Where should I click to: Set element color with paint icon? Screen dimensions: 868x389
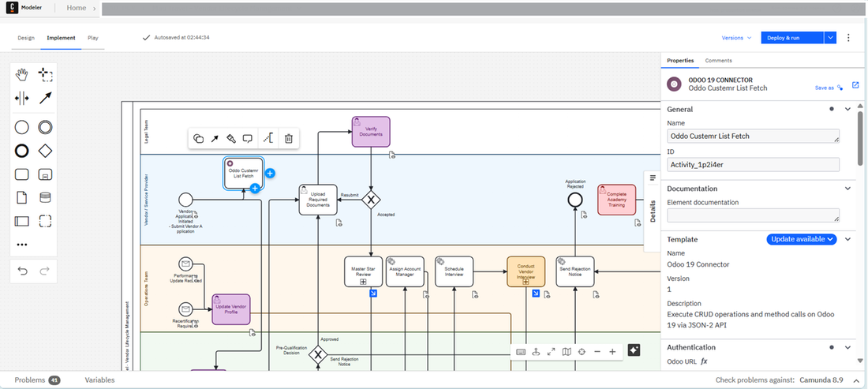click(231, 138)
